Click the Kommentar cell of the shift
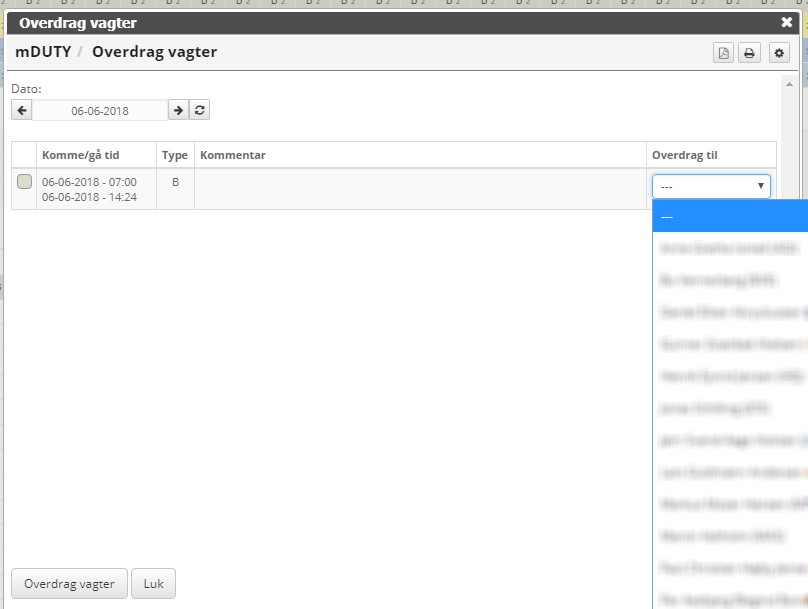The width and height of the screenshot is (808, 609). pyautogui.click(x=420, y=189)
